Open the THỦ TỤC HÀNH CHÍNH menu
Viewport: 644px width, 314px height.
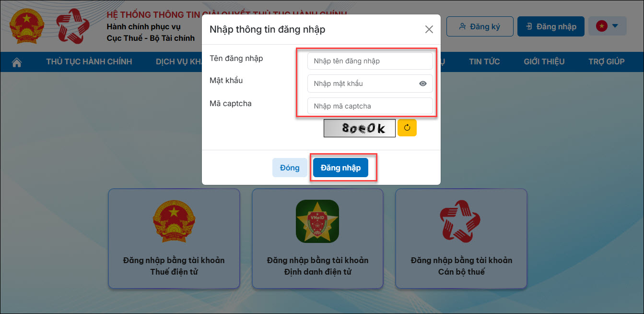(89, 61)
